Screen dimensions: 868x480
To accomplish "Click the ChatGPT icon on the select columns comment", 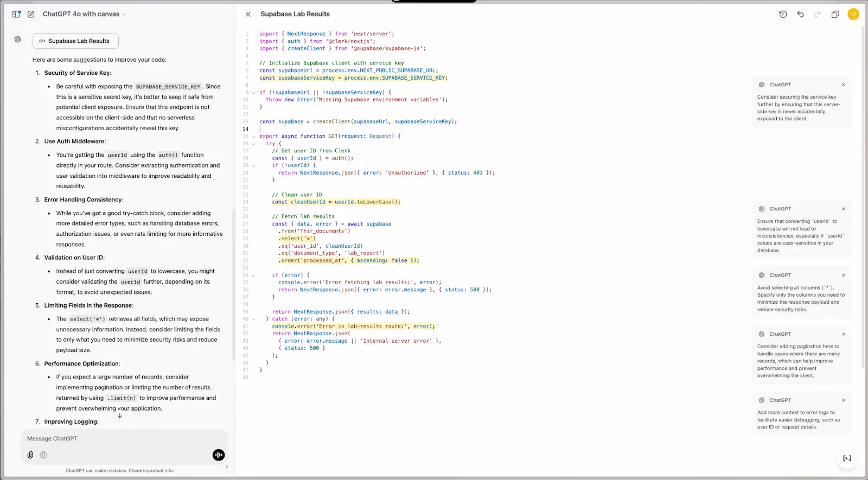I will click(x=762, y=275).
